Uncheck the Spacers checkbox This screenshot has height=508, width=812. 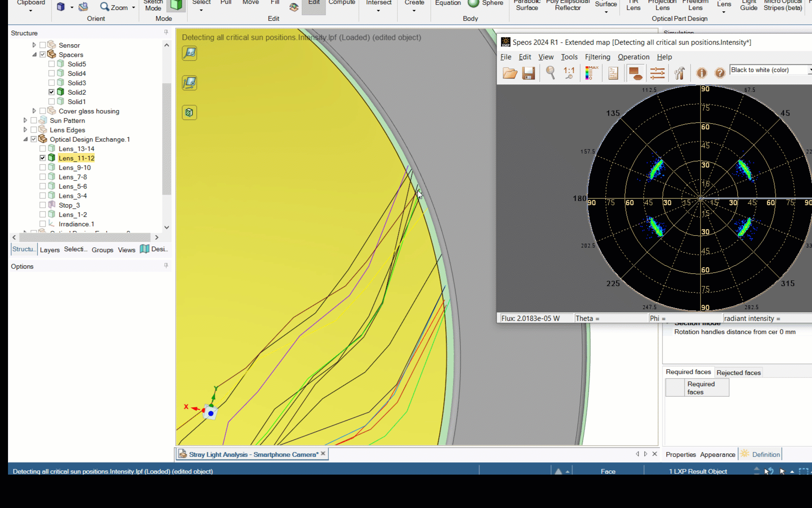[x=43, y=55]
